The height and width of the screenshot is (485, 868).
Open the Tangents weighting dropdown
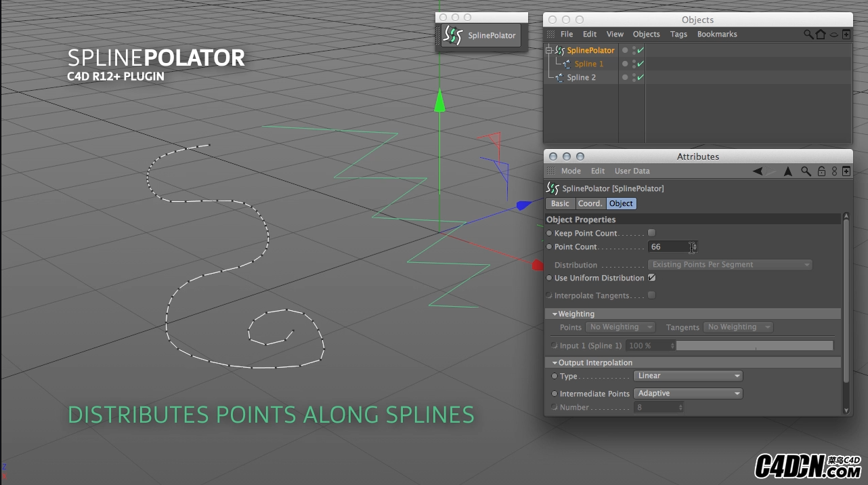coord(738,327)
